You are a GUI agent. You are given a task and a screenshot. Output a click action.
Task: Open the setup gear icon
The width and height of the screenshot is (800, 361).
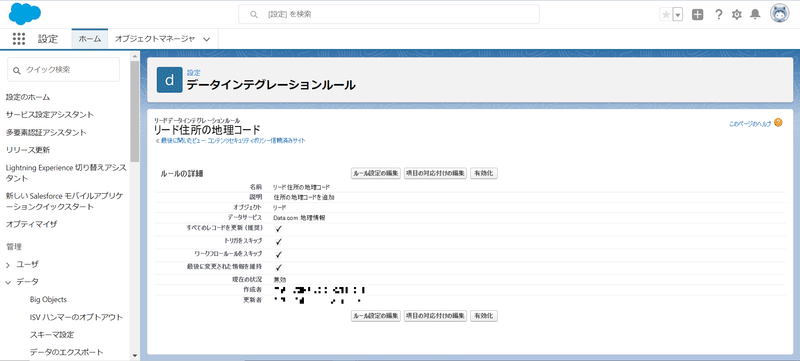point(737,15)
